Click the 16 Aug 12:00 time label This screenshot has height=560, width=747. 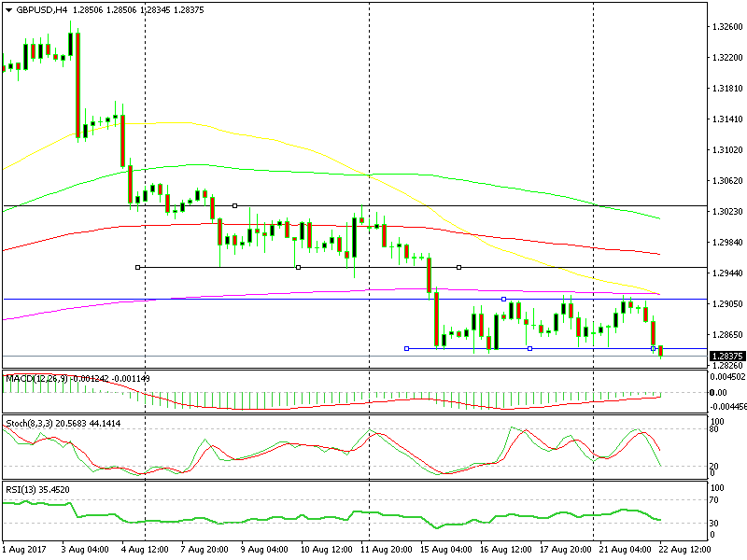[505, 549]
